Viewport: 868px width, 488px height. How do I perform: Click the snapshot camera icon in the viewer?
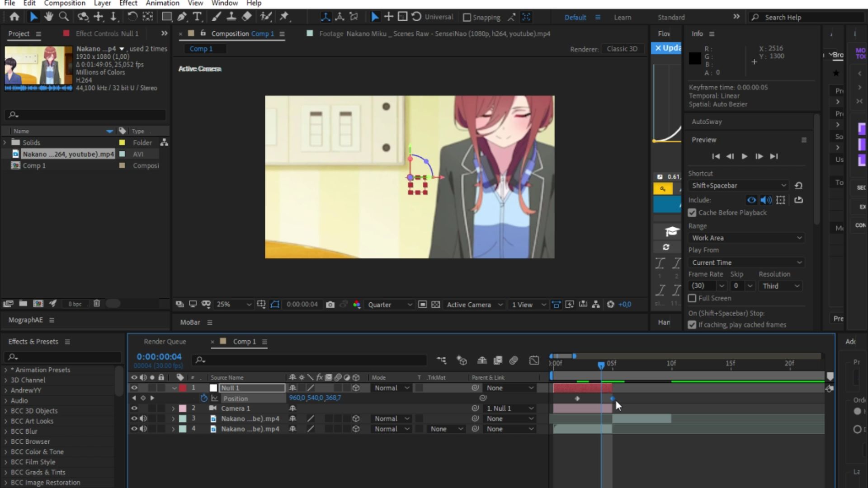point(330,305)
